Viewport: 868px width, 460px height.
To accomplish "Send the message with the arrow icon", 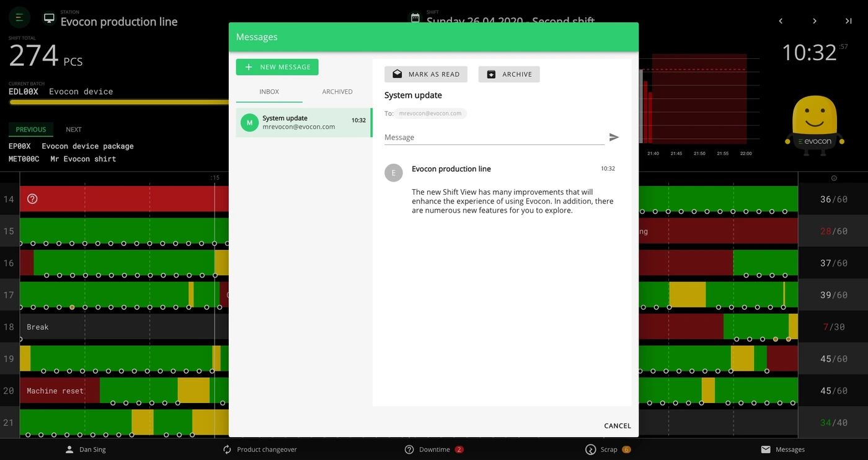I will point(614,137).
